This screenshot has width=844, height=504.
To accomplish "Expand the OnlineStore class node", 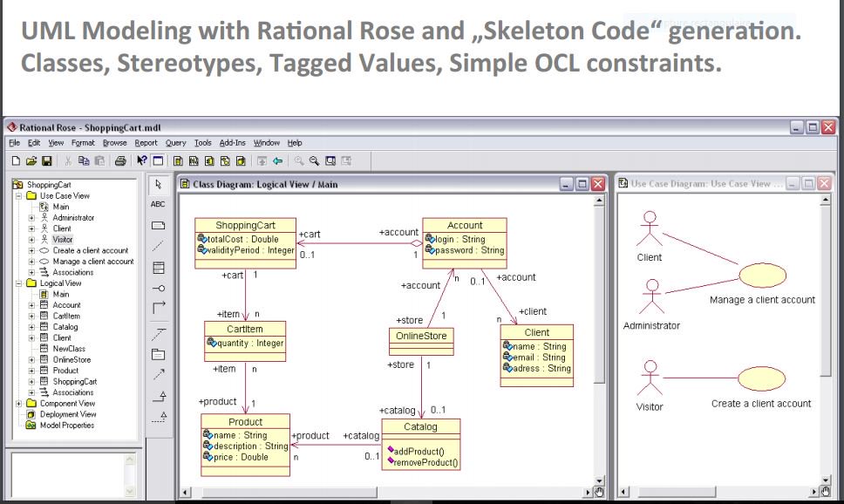I will (31, 360).
